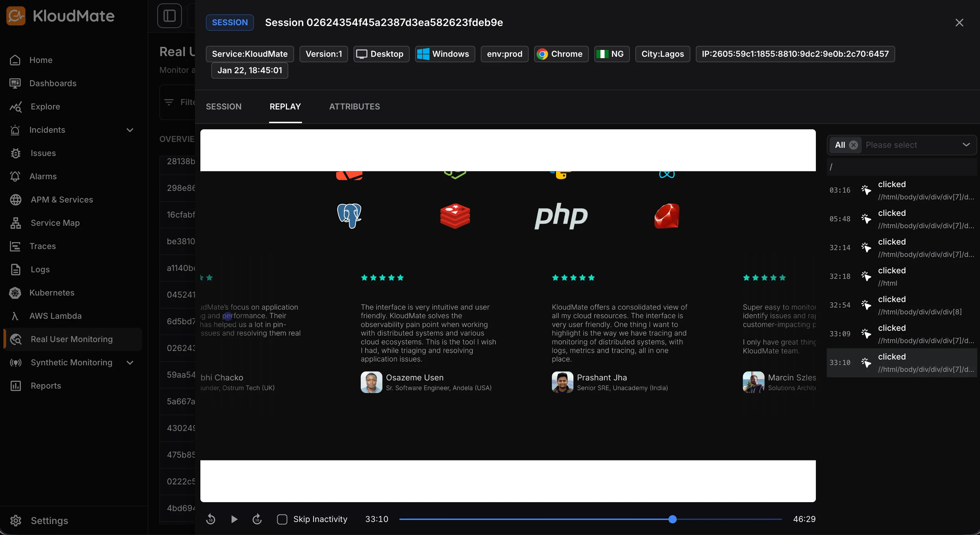Toggle the Skip Inactivity checkbox
Viewport: 980px width, 535px height.
click(x=282, y=519)
